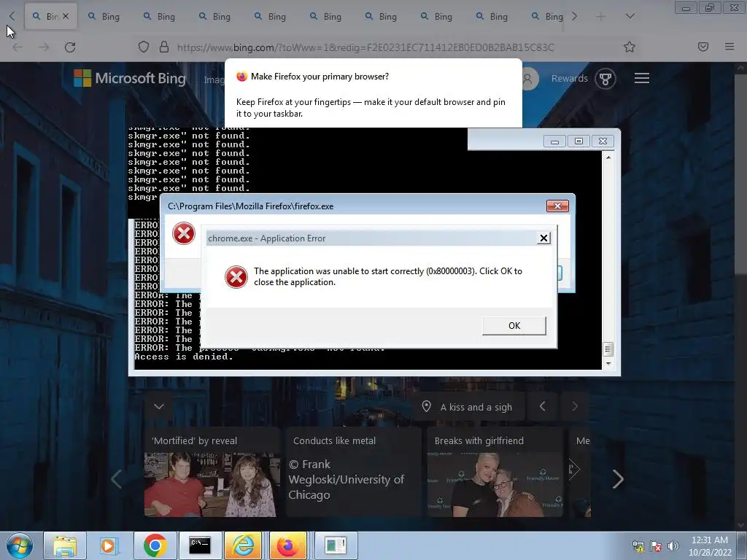Open Breaks with girlfriend news card

pos(495,472)
